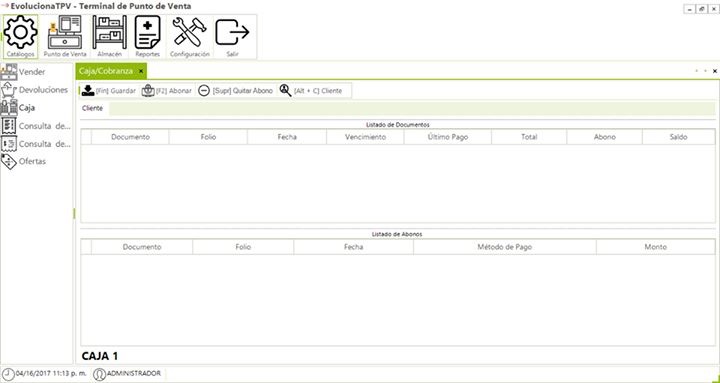This screenshot has height=383, width=720.
Task: Close the tab panel with the X
Action: coord(714,71)
